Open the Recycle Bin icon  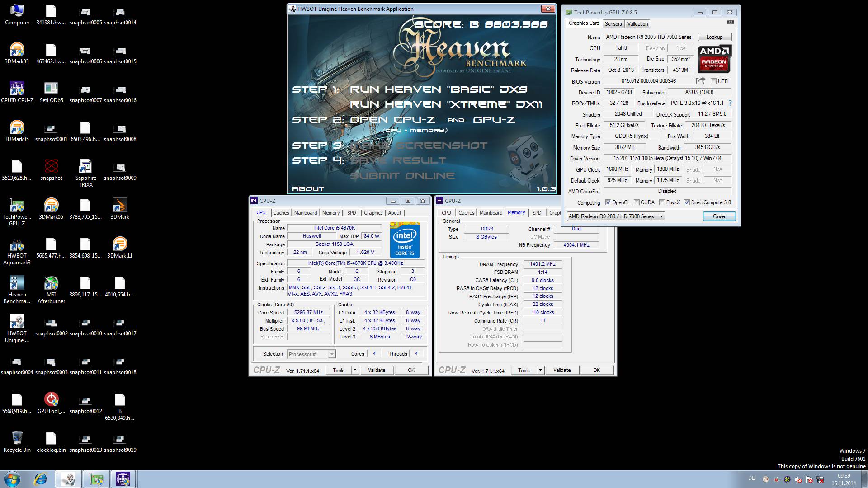[17, 442]
